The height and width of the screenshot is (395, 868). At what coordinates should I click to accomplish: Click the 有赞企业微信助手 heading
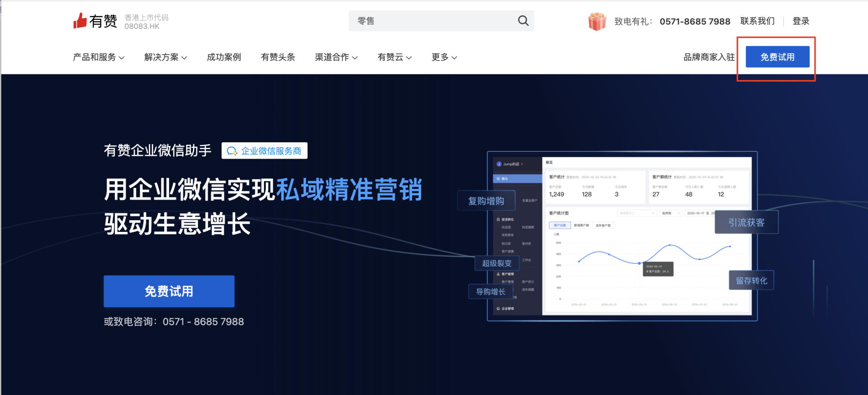tap(158, 150)
